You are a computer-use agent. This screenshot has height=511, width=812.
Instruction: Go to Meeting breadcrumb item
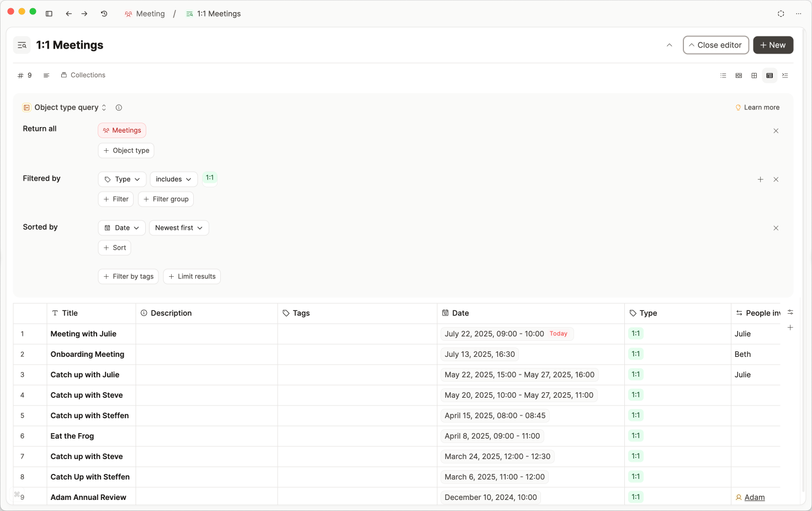[145, 14]
